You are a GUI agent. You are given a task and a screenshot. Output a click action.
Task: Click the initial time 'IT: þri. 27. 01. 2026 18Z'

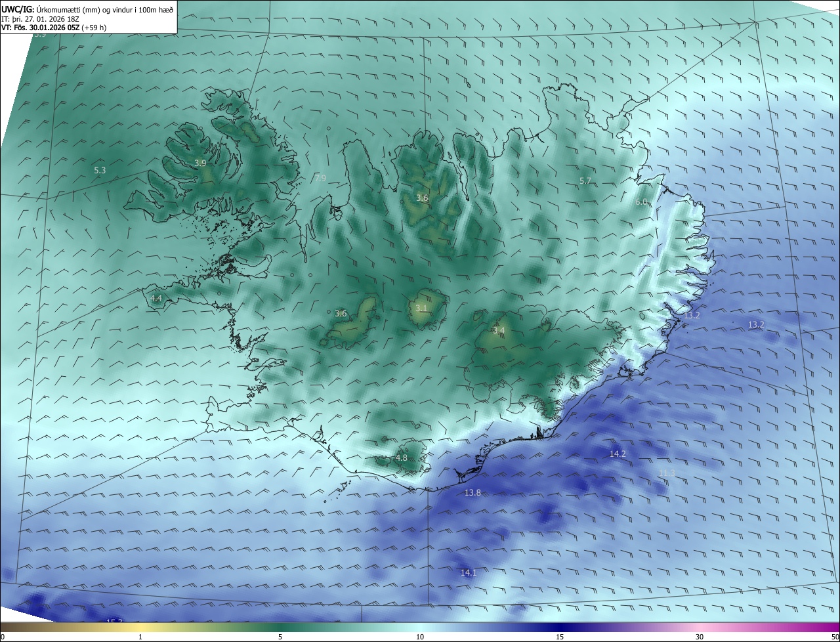point(40,18)
